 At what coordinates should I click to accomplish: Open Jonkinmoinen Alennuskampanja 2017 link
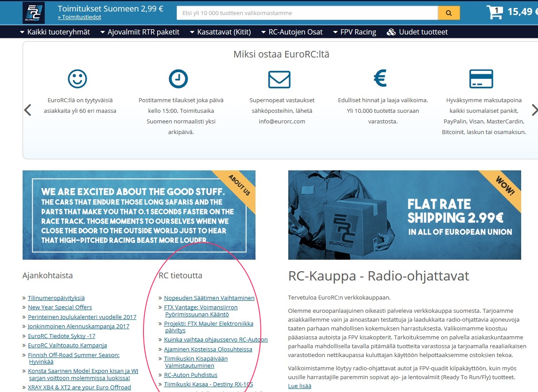(x=78, y=327)
